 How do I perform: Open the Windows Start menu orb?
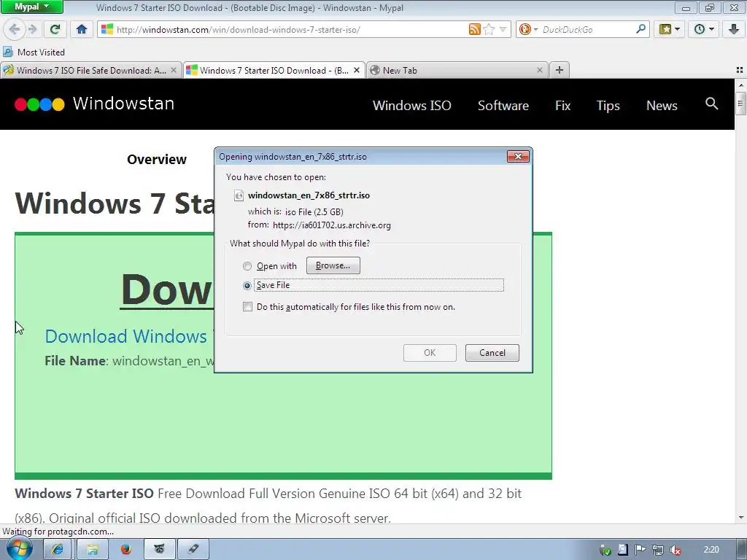tap(19, 548)
